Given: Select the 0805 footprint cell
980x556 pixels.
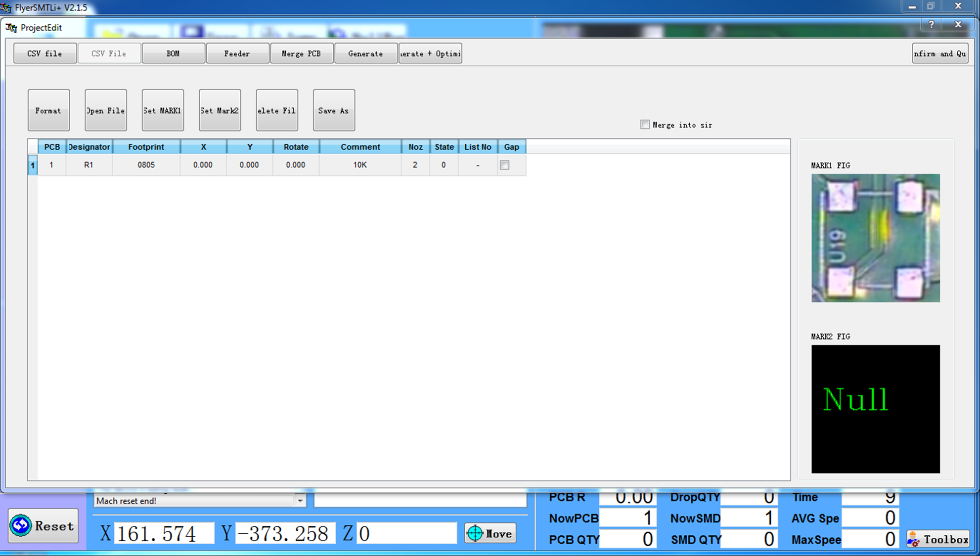Looking at the screenshot, I should (146, 165).
